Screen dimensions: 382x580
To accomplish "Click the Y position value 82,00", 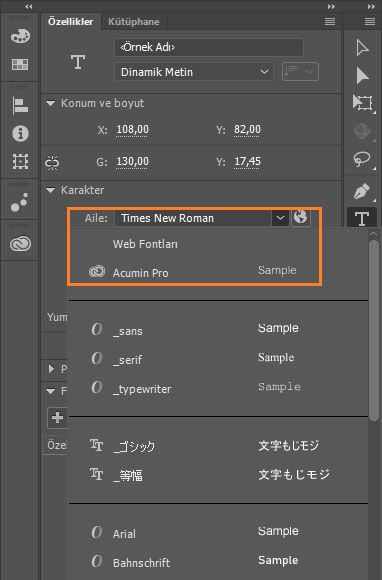I will point(247,129).
